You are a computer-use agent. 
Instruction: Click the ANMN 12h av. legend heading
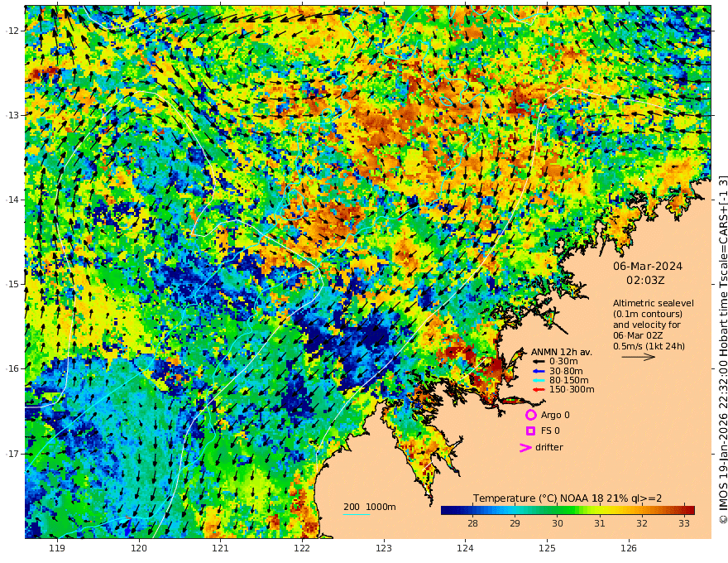562,352
